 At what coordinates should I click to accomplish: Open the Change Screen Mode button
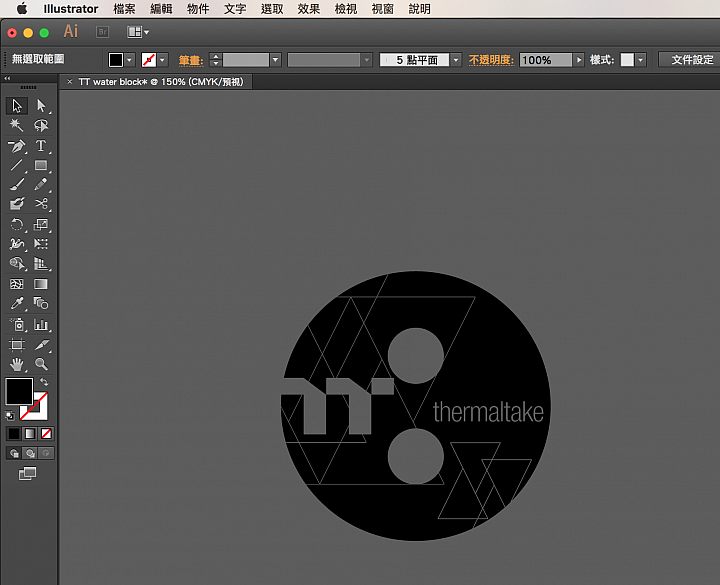(28, 473)
